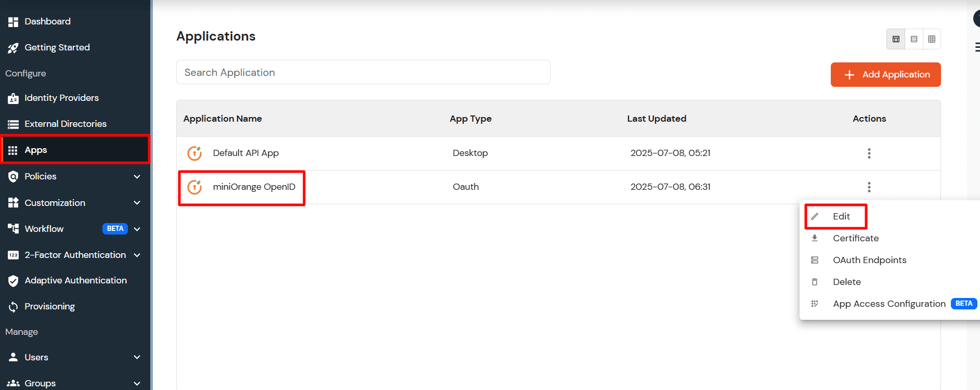Expand the Groups submenu chevron

click(137, 383)
